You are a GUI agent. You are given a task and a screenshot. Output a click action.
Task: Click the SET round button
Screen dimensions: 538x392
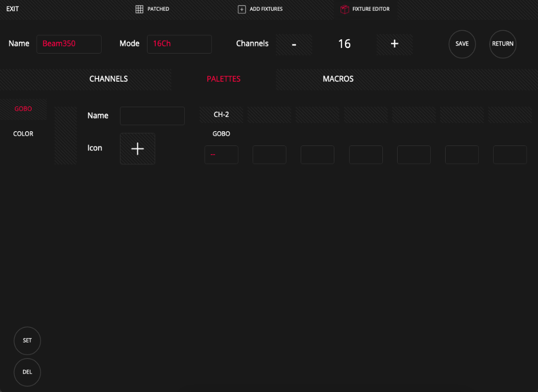(x=27, y=340)
